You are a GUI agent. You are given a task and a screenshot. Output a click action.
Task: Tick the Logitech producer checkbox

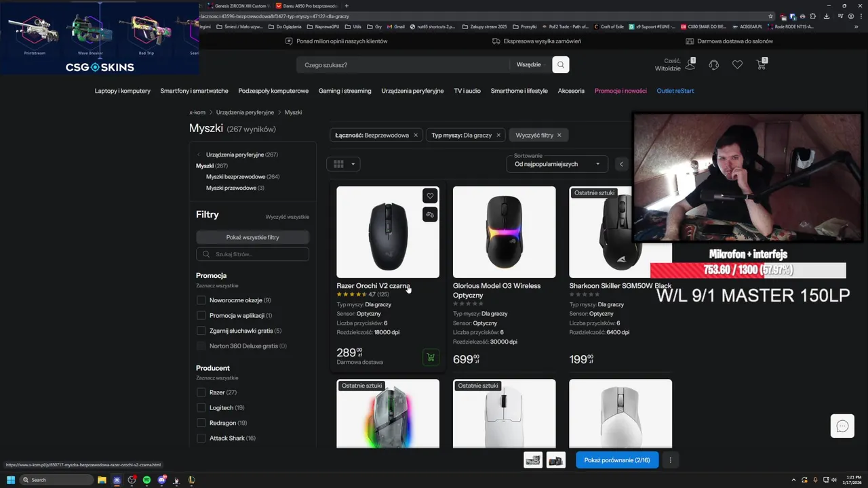(x=201, y=408)
